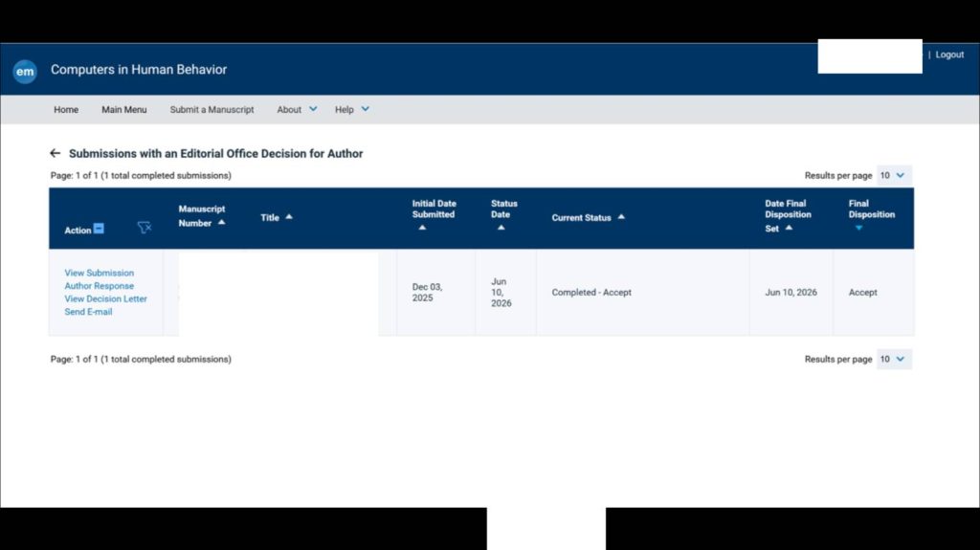Select Submit a Manuscript menu item
Image resolution: width=980 pixels, height=550 pixels.
(x=212, y=109)
